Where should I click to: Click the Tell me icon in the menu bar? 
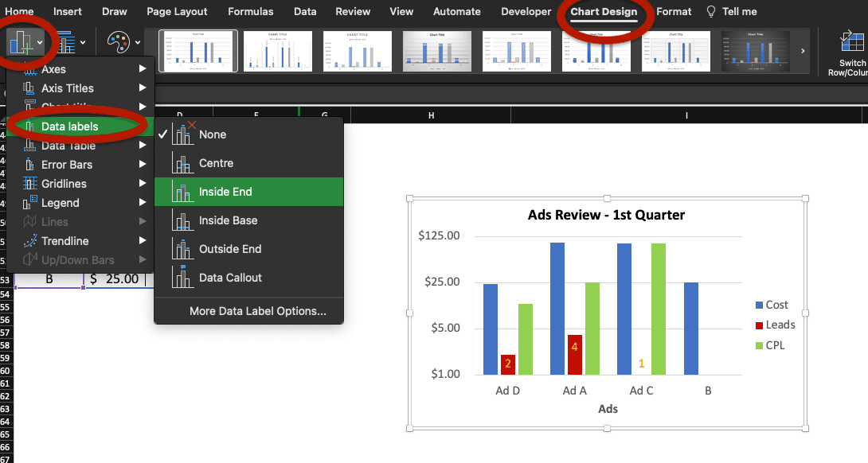point(712,11)
